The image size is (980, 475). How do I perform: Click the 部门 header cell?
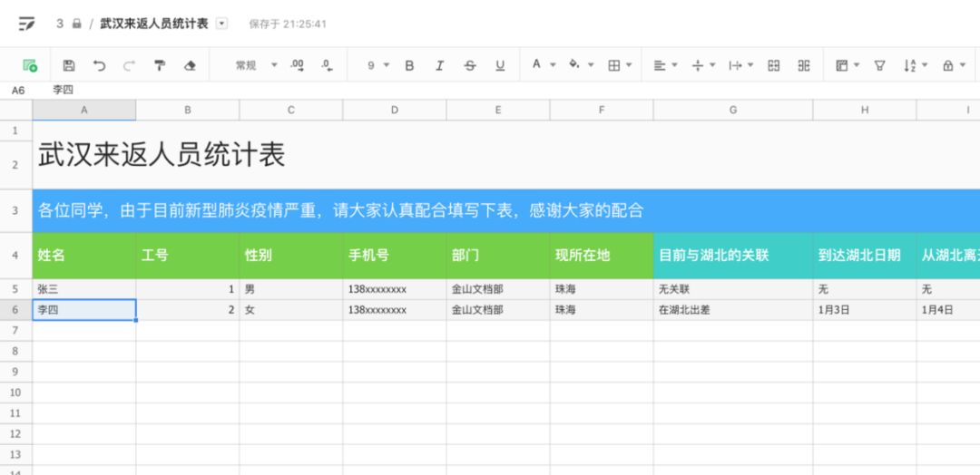pos(498,256)
